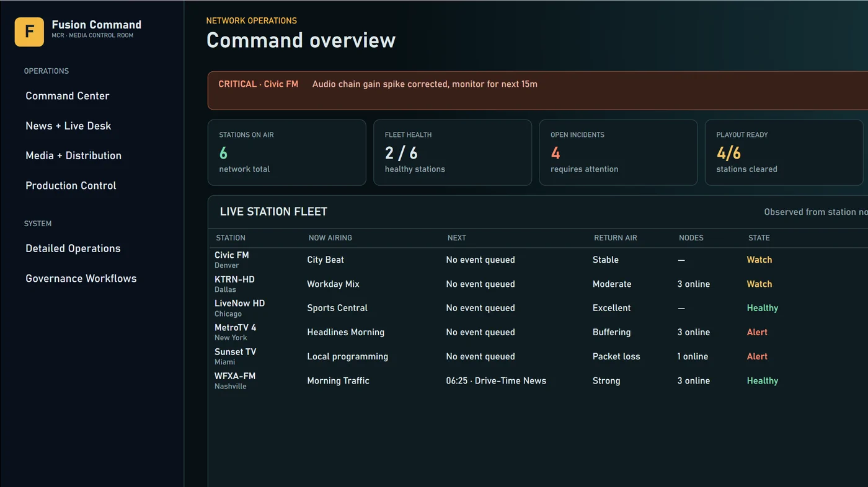Screen dimensions: 868x487
Task: Select MetroTV 4 station name
Action: pos(236,327)
